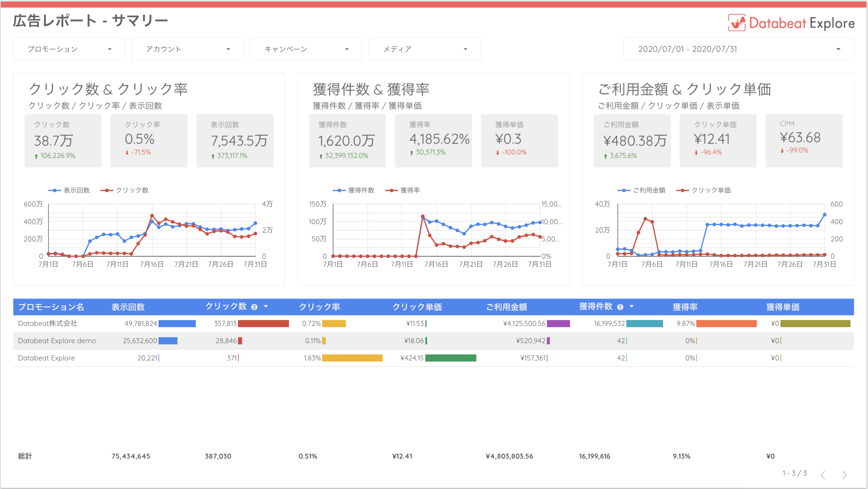Image resolution: width=868 pixels, height=489 pixels.
Task: Sort table by 獲得単価 column header
Action: coord(783,307)
